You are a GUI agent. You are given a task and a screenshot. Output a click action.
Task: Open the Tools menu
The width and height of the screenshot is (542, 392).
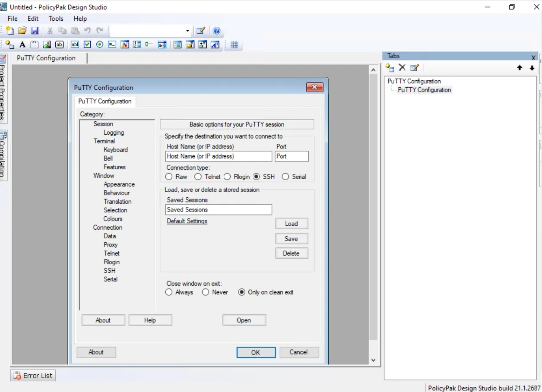pyautogui.click(x=56, y=19)
